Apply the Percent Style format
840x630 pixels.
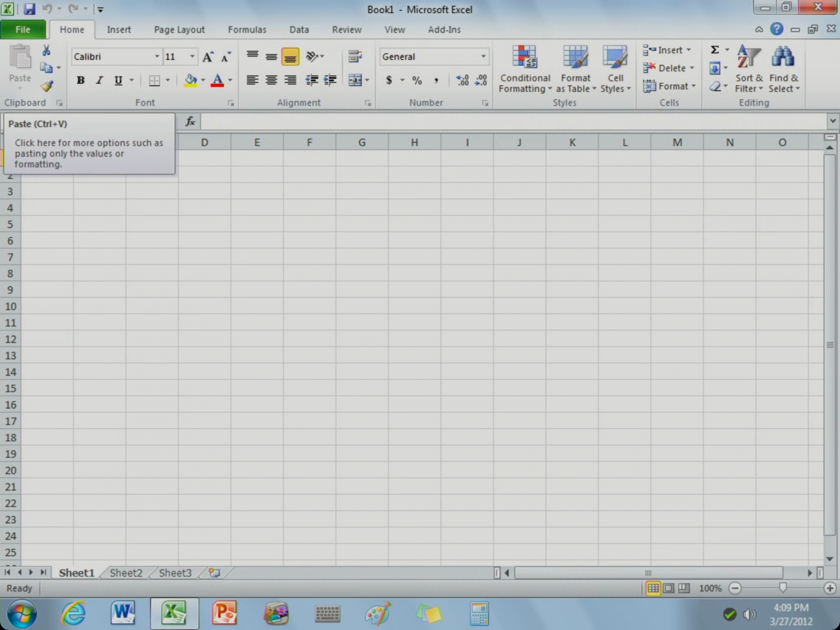[x=417, y=80]
